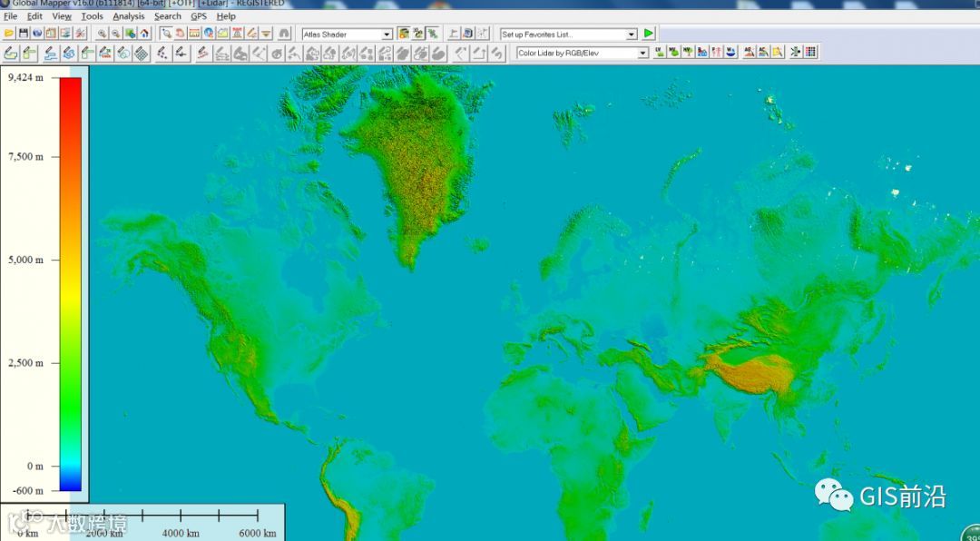Image resolution: width=980 pixels, height=541 pixels.
Task: Open the Analysis menu
Action: coord(128,16)
